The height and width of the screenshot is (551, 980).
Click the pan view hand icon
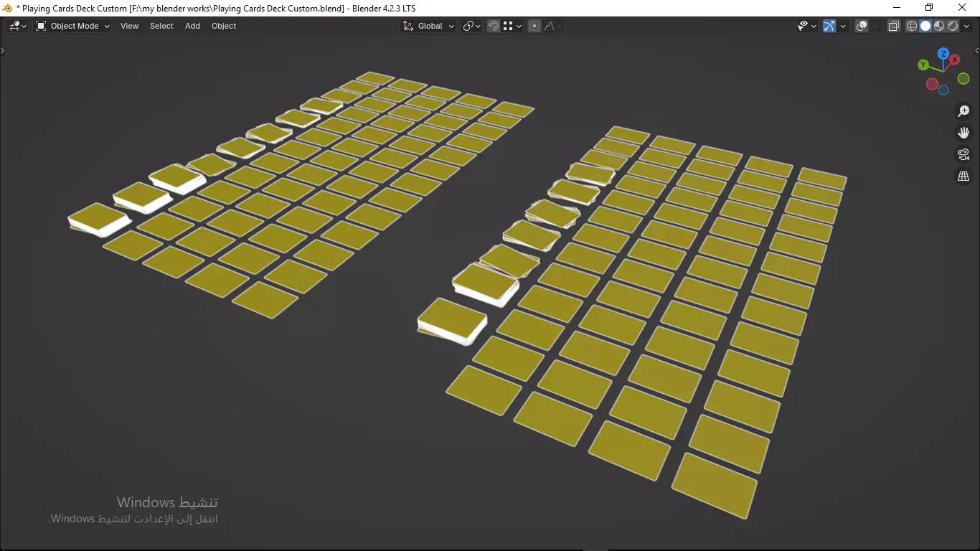pos(963,133)
